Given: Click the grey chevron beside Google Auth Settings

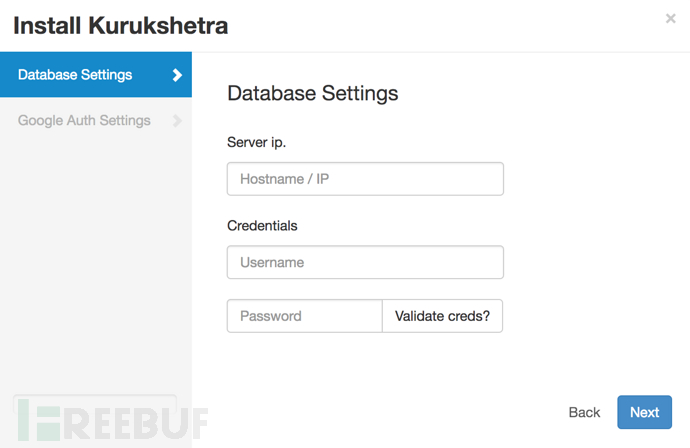Looking at the screenshot, I should click(x=177, y=120).
